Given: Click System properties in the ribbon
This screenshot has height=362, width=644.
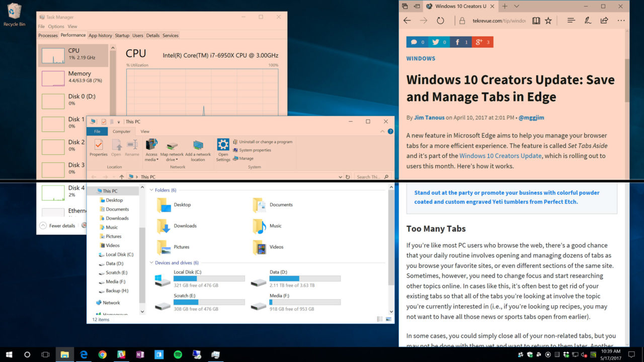Looking at the screenshot, I should [252, 150].
